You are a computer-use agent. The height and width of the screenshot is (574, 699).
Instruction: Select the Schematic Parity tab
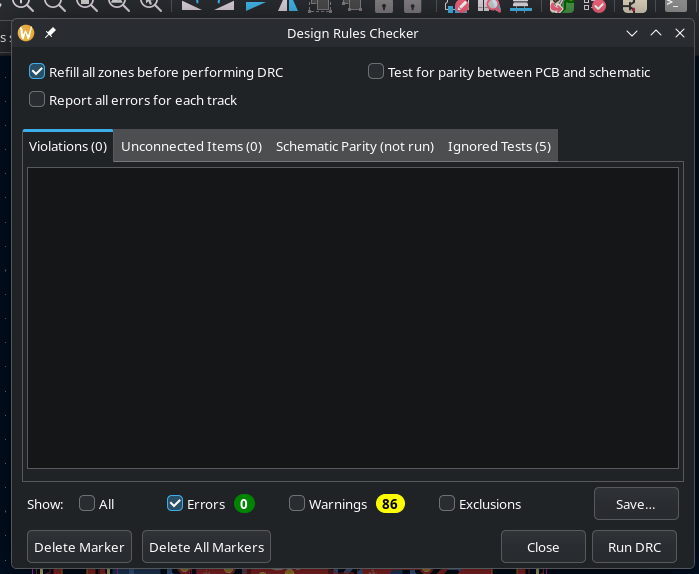pos(354,146)
